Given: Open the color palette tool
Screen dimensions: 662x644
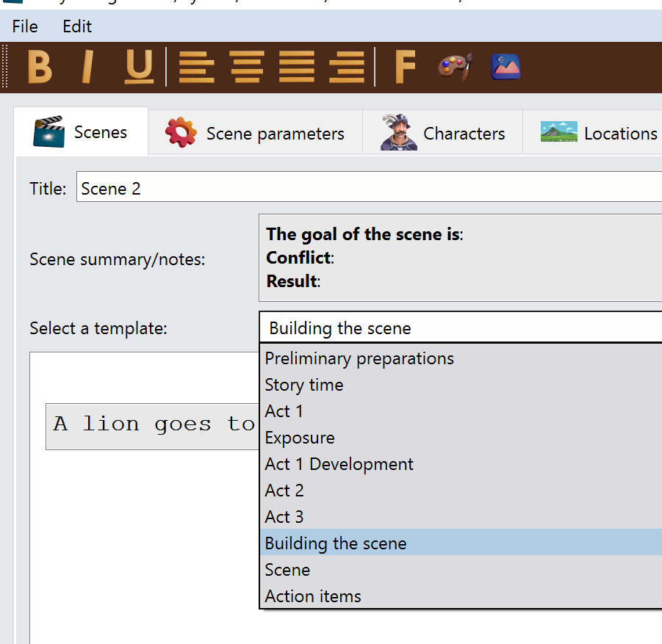Looking at the screenshot, I should [x=455, y=68].
